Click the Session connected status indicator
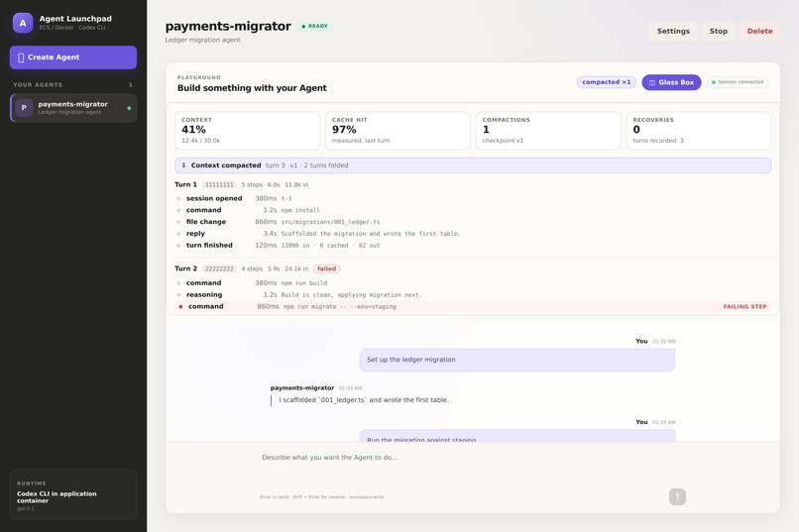This screenshot has width=799, height=532. [x=738, y=82]
